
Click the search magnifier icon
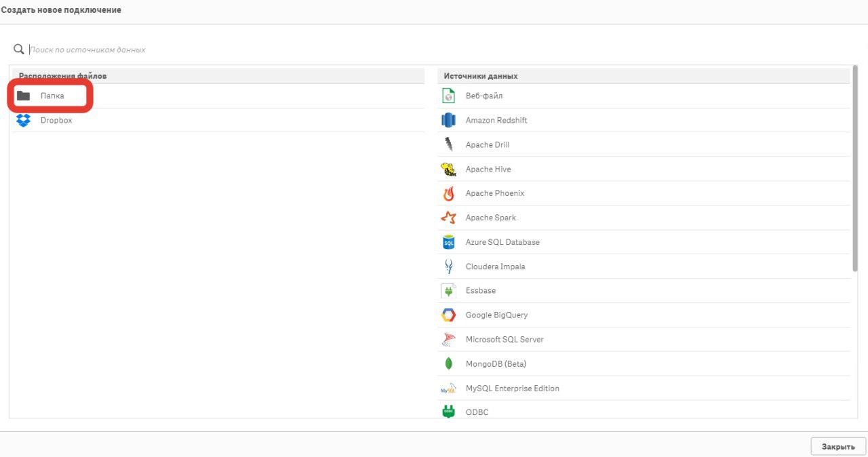19,49
